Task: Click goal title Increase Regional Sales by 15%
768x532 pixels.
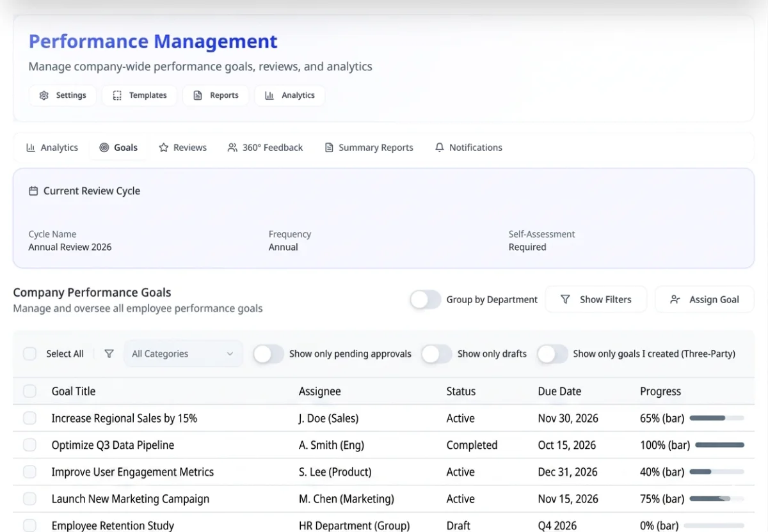Action: click(124, 418)
